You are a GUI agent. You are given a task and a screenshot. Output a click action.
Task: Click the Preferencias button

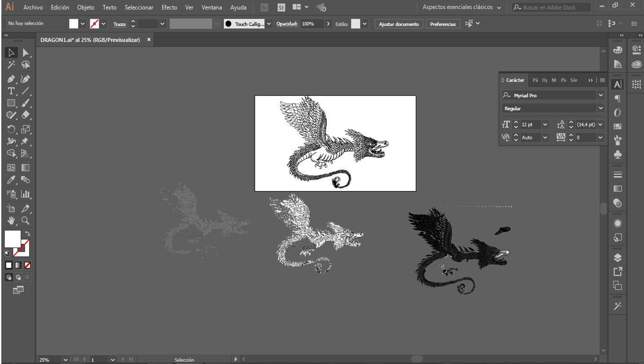point(443,24)
